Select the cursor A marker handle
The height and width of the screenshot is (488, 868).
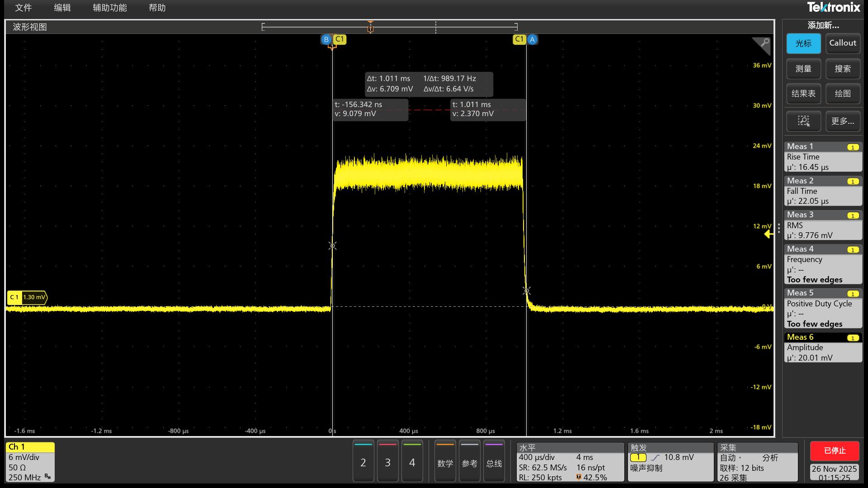532,39
